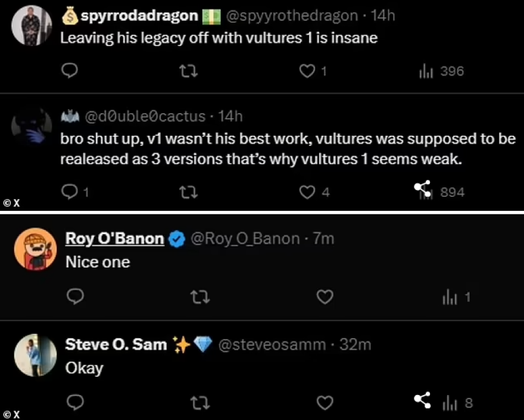
Task: Open Roy O'Banon's profile name link
Action: tap(114, 239)
